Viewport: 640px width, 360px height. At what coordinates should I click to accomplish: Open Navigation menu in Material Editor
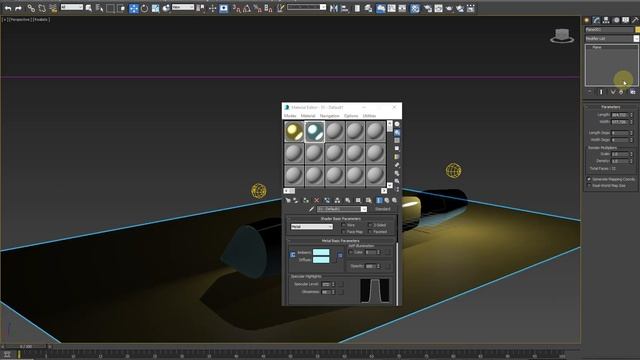pos(329,116)
